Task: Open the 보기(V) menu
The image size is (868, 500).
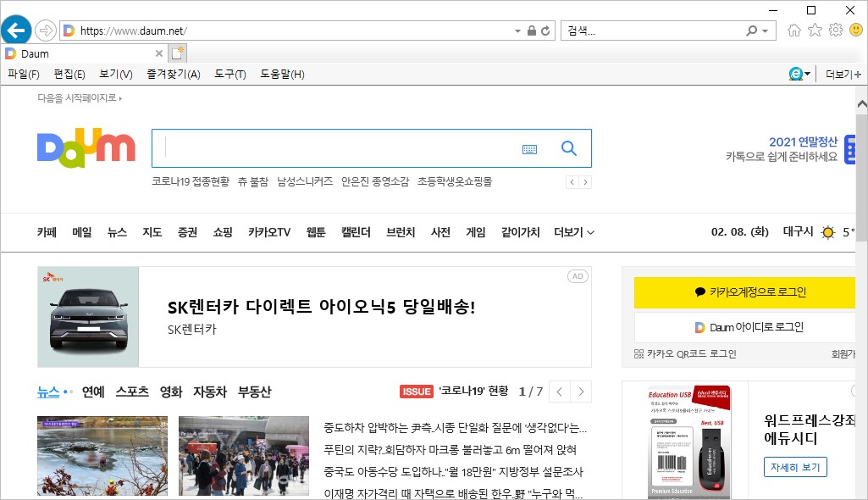Action: (x=116, y=75)
